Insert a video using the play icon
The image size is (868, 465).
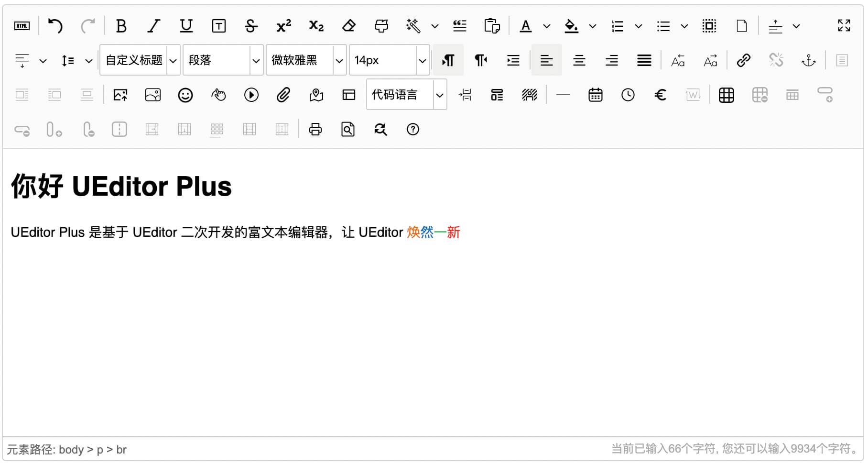pos(251,95)
